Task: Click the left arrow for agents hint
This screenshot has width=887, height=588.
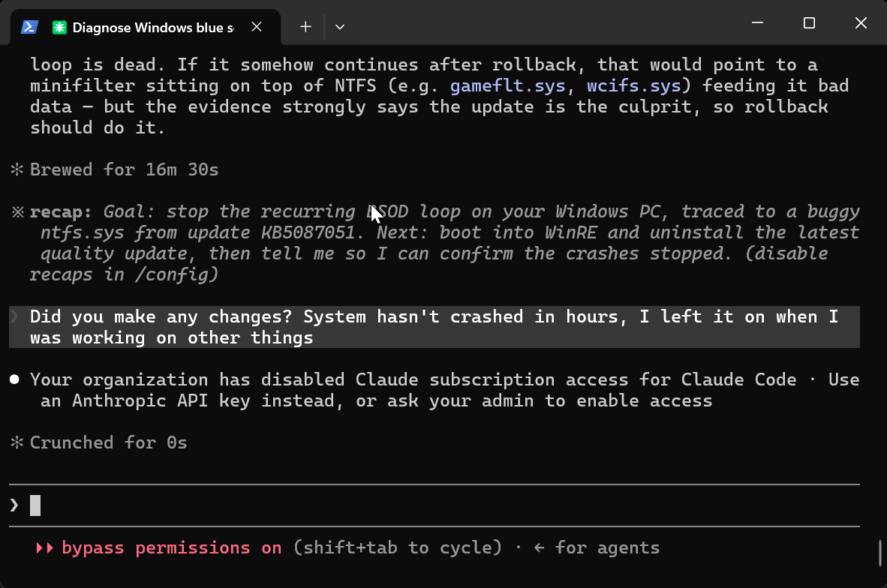Action: click(x=539, y=547)
